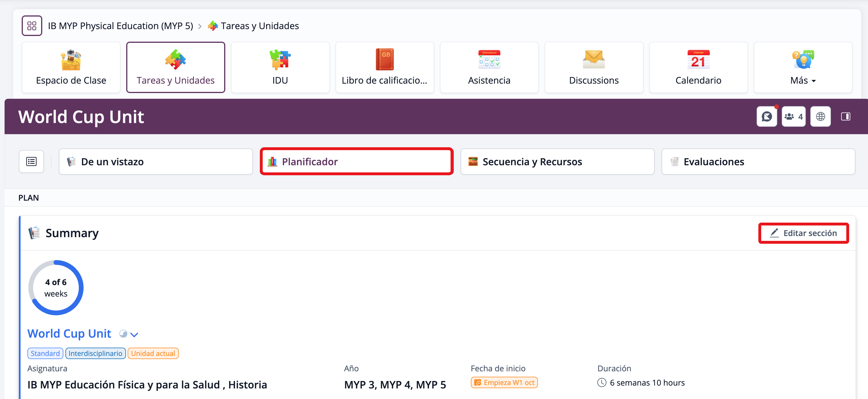
Task: Click the unit status circle indicator
Action: (x=123, y=334)
